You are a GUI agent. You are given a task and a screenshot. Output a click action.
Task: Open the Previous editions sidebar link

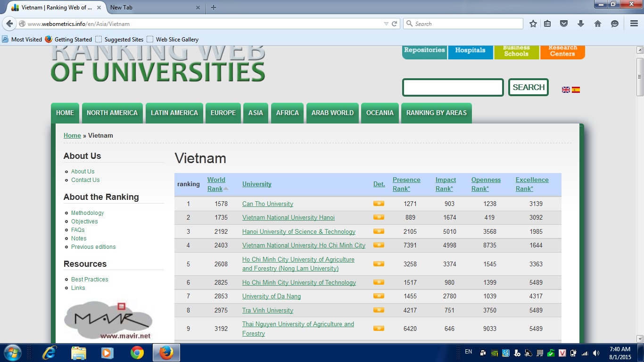[x=93, y=247]
